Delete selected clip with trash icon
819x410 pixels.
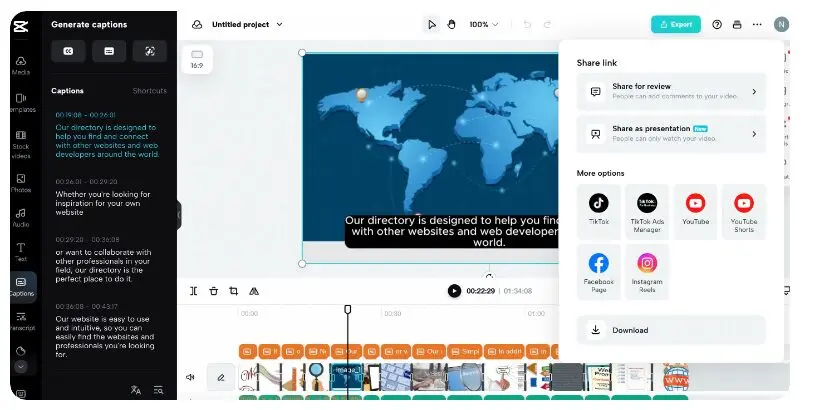213,291
